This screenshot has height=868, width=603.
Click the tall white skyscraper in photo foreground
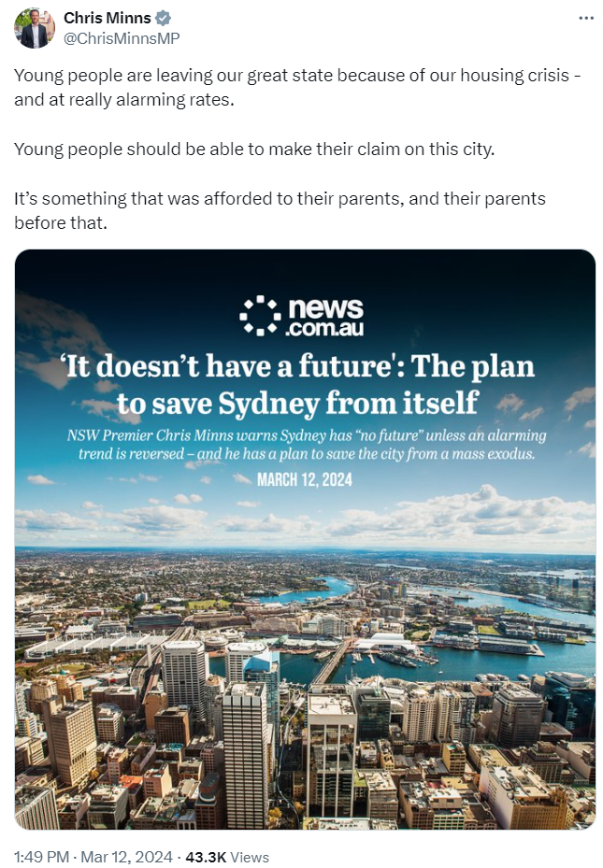point(247,747)
